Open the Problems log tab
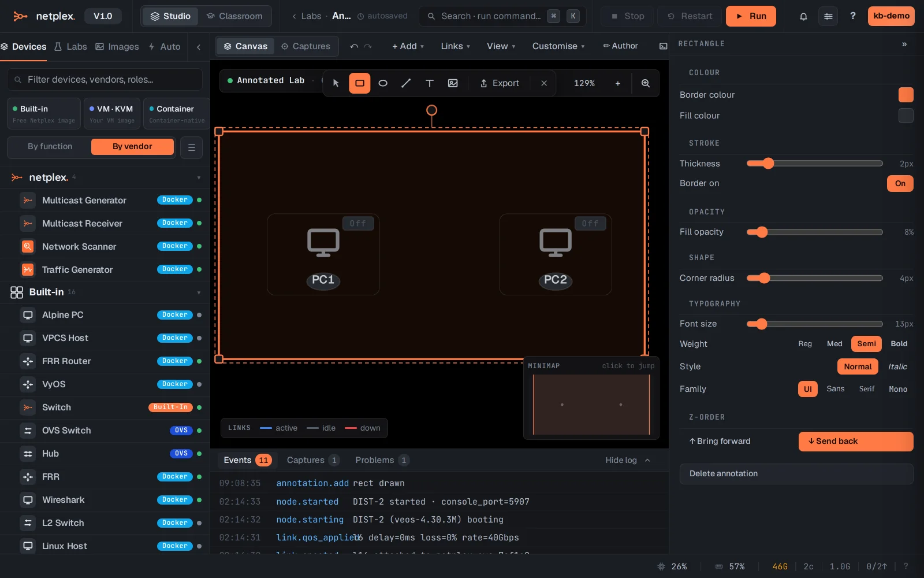 point(382,460)
